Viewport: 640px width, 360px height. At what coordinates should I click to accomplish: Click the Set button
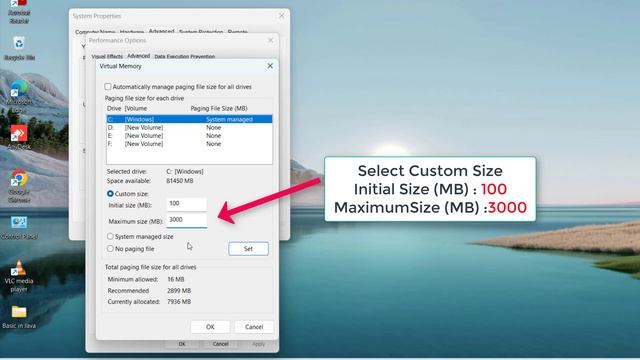249,249
